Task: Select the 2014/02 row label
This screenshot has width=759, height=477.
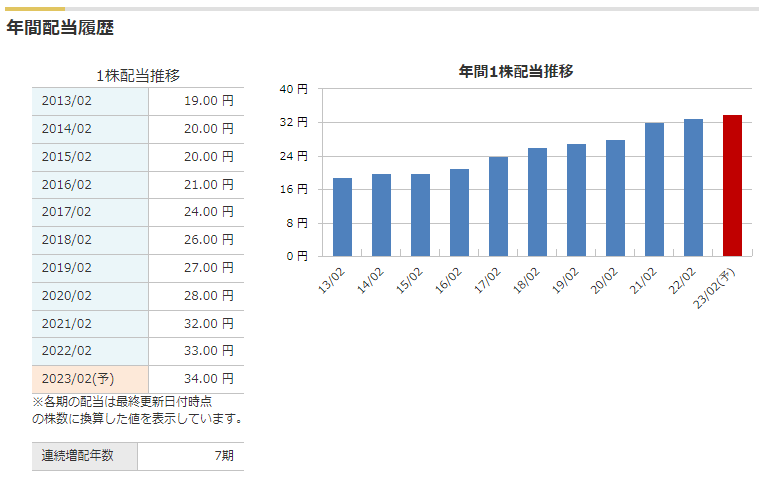Action: pyautogui.click(x=66, y=129)
